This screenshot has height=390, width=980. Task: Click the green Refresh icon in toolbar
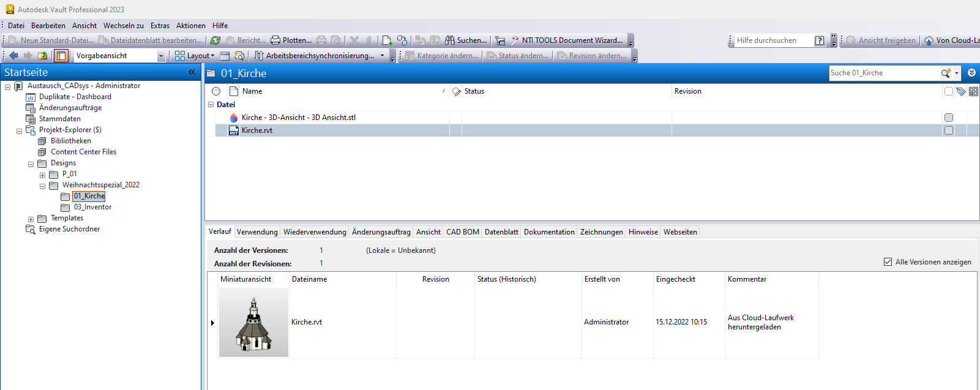[215, 40]
